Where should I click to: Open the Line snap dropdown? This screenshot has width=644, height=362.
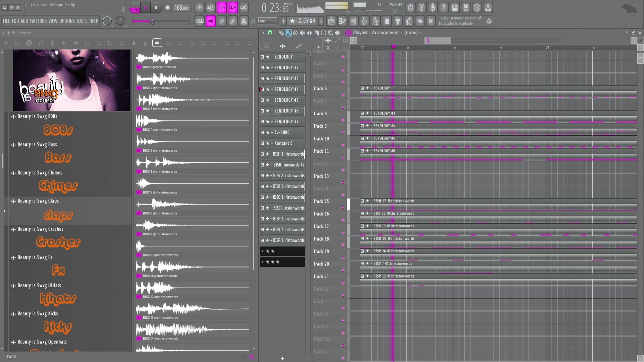[267, 21]
